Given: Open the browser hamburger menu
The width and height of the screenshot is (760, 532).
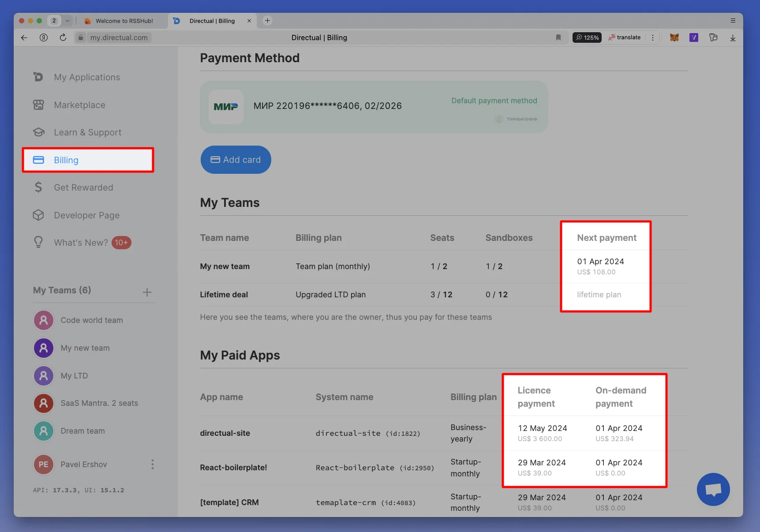Looking at the screenshot, I should click(733, 21).
